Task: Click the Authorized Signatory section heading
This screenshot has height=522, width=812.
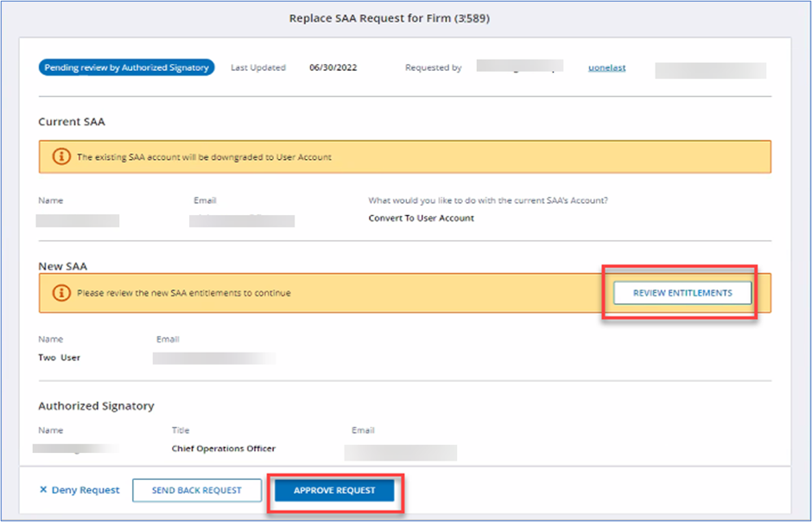Action: point(96,405)
